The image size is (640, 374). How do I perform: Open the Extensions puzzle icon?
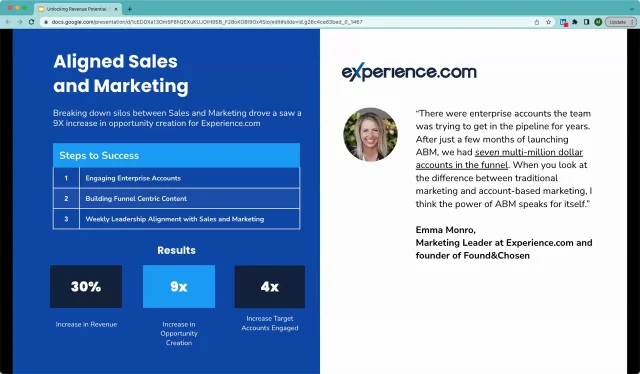[x=575, y=22]
